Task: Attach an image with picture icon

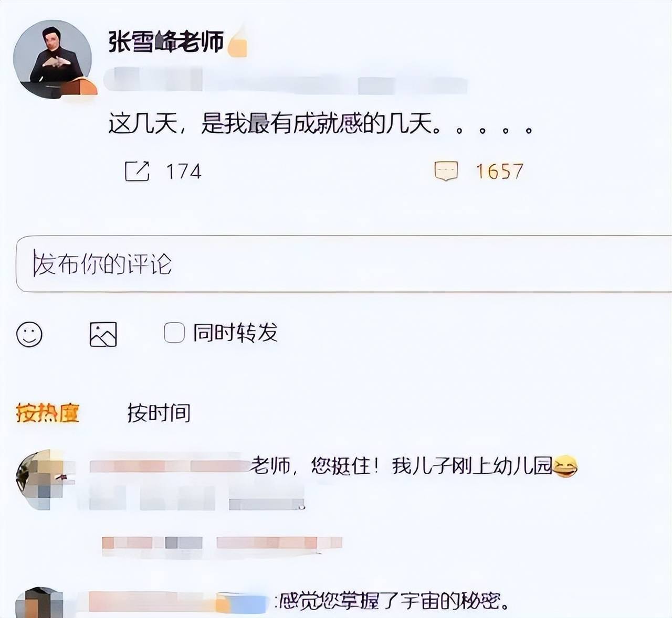Action: click(x=103, y=334)
